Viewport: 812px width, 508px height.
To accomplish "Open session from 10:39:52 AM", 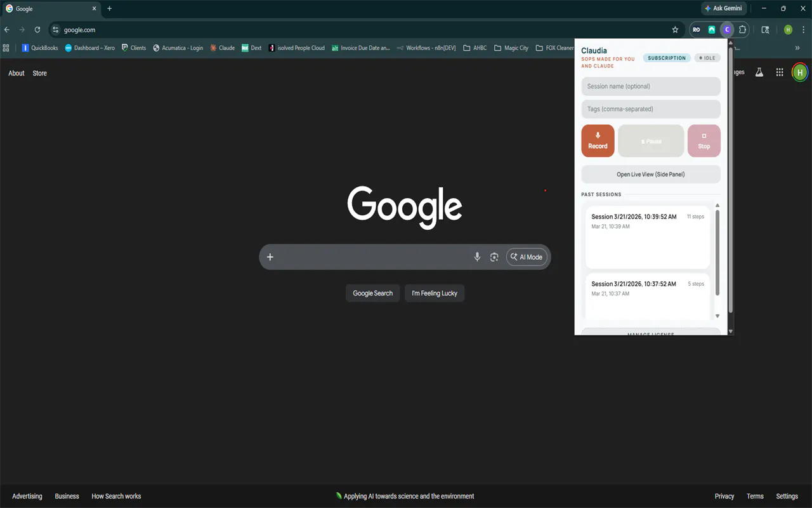I will click(x=648, y=236).
